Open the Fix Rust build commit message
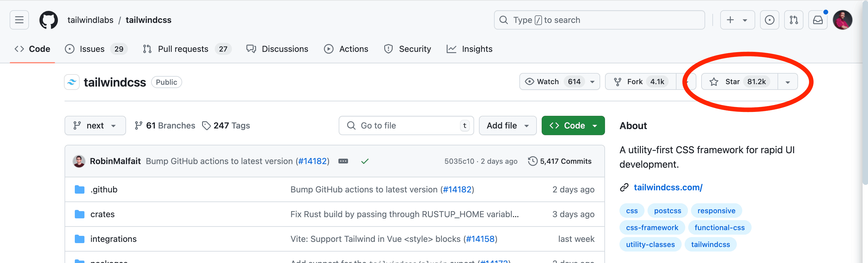The height and width of the screenshot is (263, 868). 404,214
